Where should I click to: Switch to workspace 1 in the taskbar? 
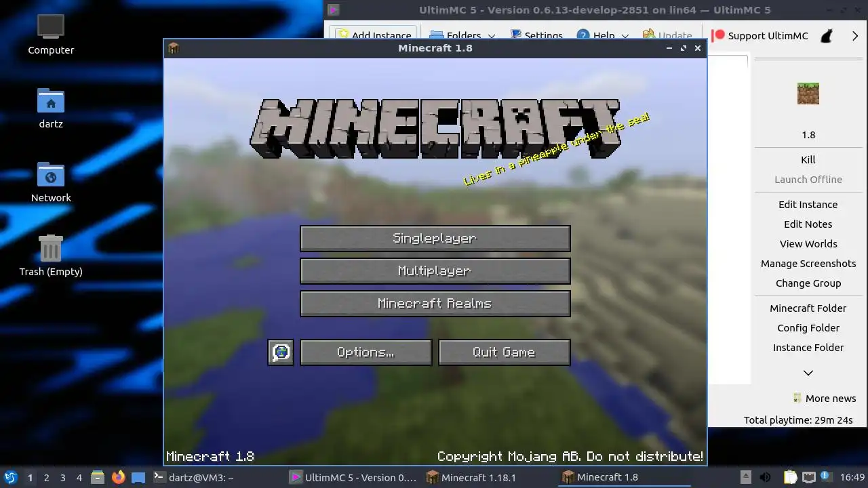click(30, 477)
